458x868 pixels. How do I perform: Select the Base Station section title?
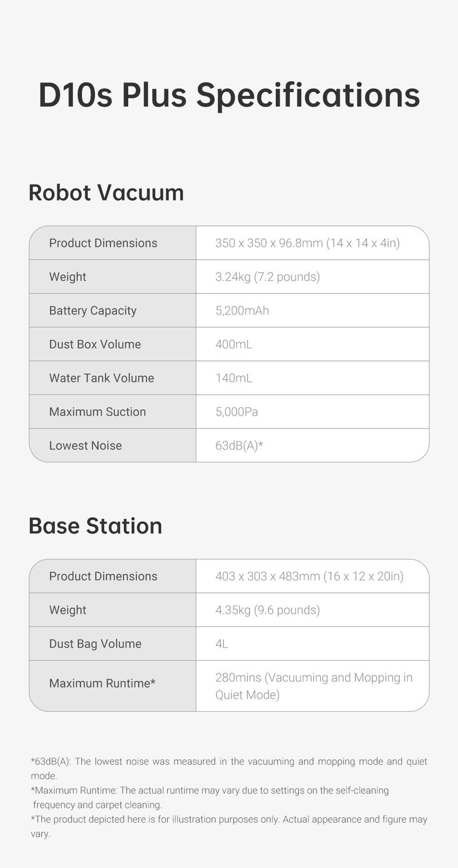click(x=96, y=526)
